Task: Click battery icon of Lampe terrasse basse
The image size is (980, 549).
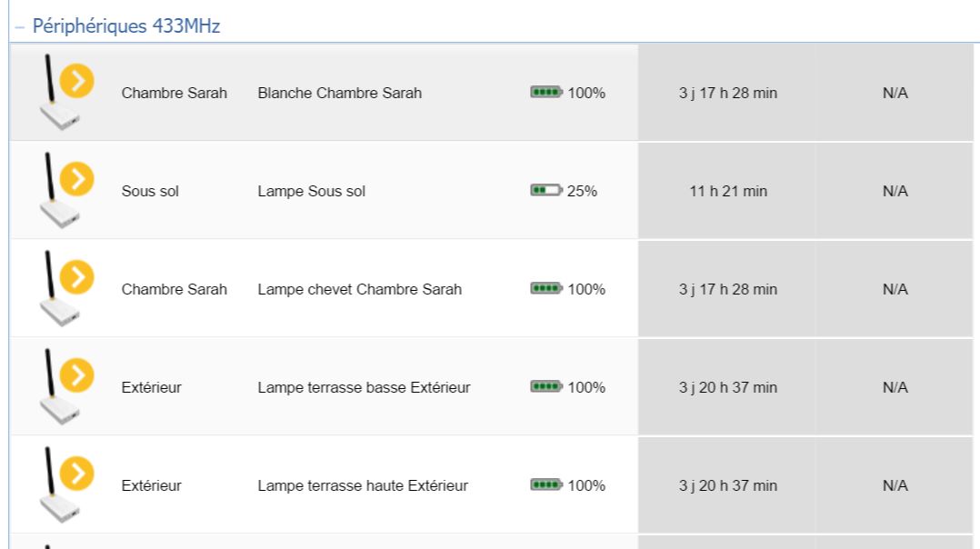Action: (546, 387)
